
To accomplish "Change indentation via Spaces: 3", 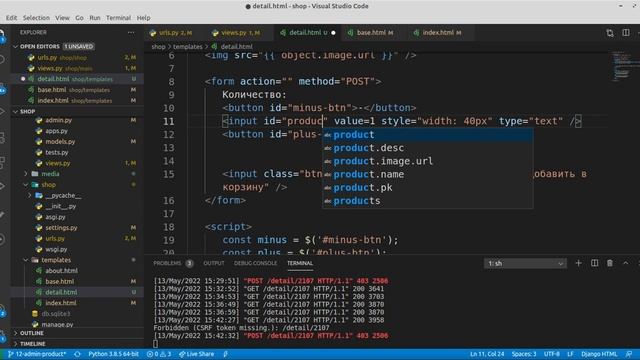I will [524, 354].
